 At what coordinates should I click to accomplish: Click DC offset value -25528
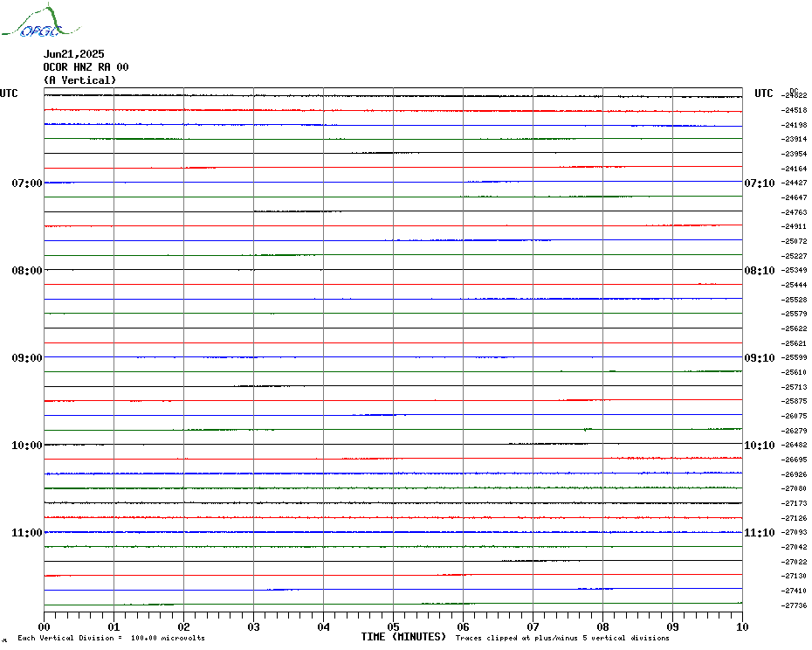tap(795, 300)
